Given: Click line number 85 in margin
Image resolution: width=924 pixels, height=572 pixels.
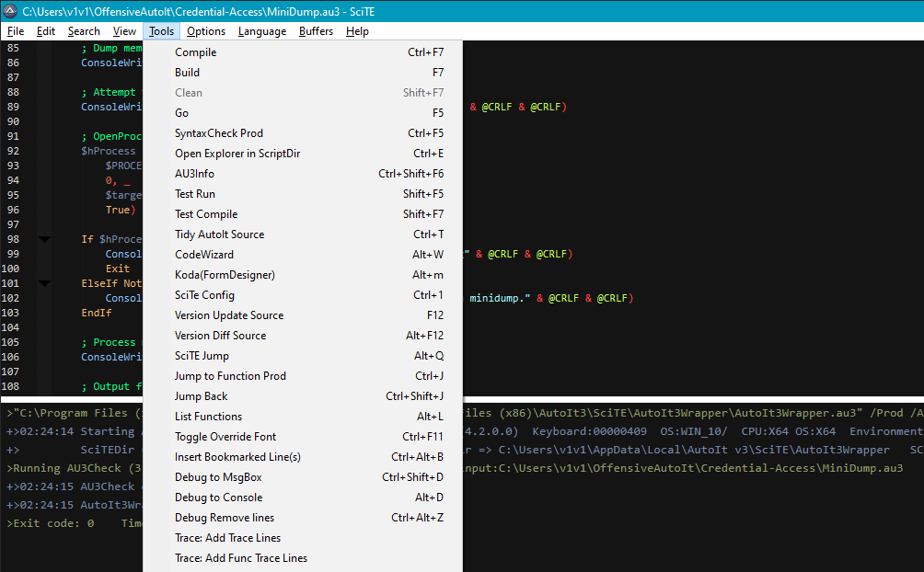Looking at the screenshot, I should (x=13, y=48).
